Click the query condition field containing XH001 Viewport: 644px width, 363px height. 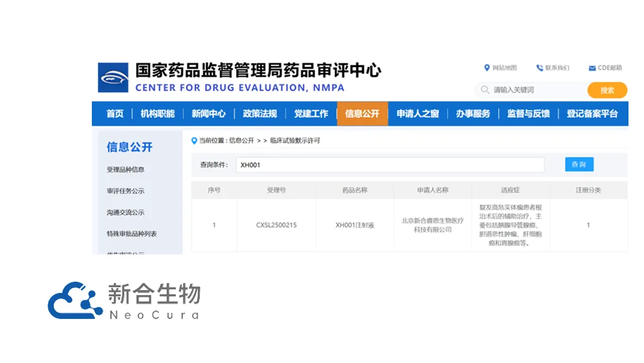pos(389,165)
